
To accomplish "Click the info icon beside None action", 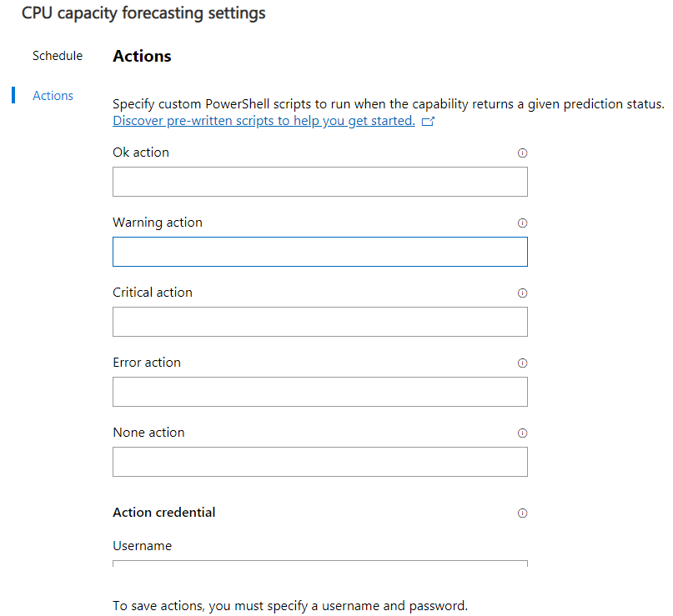I will point(523,433).
